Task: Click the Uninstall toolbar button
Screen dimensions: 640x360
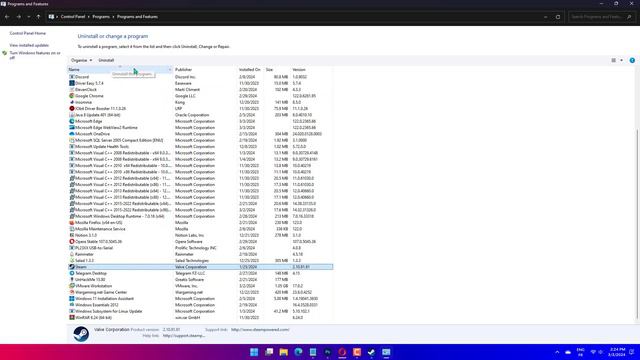Action: tap(106, 60)
